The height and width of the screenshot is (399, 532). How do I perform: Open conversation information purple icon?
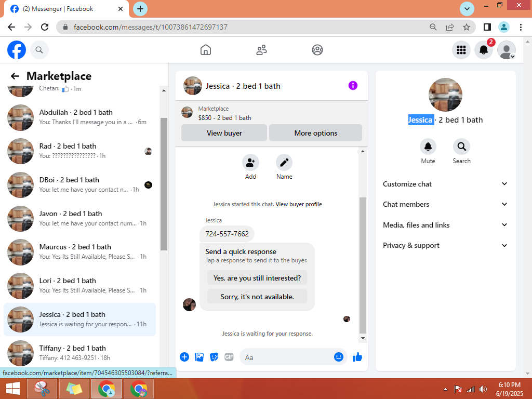click(x=353, y=86)
